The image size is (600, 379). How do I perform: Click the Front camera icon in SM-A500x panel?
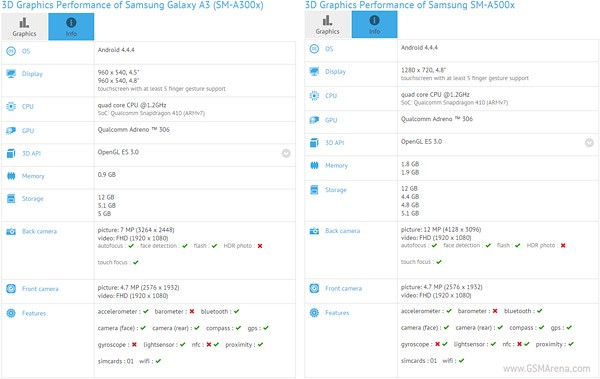314,288
